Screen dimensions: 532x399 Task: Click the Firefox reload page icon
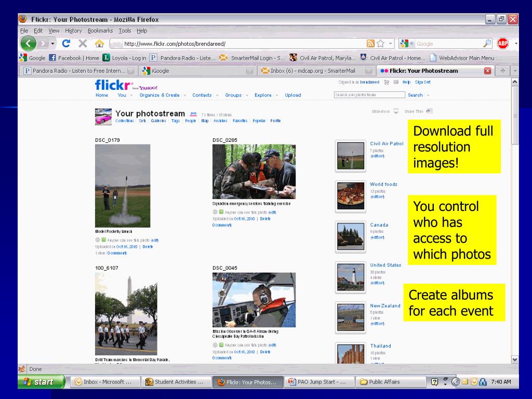click(66, 44)
